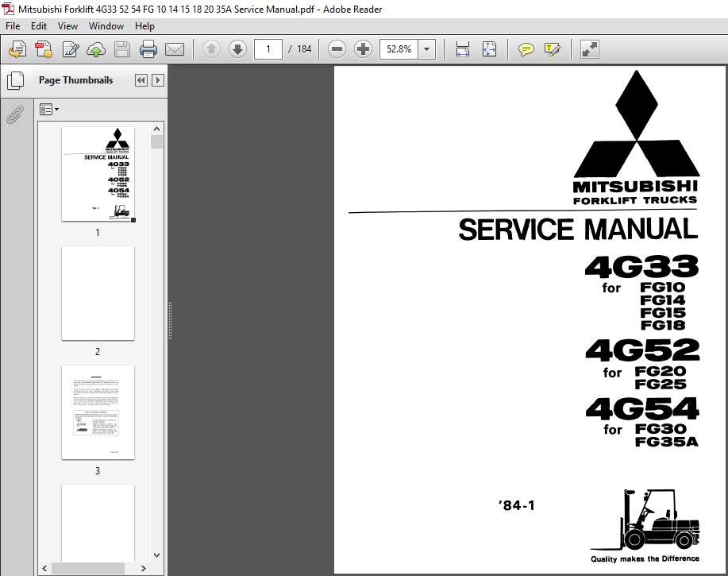This screenshot has height=576, width=728.
Task: Click the panel divider grip handle
Action: 171,320
